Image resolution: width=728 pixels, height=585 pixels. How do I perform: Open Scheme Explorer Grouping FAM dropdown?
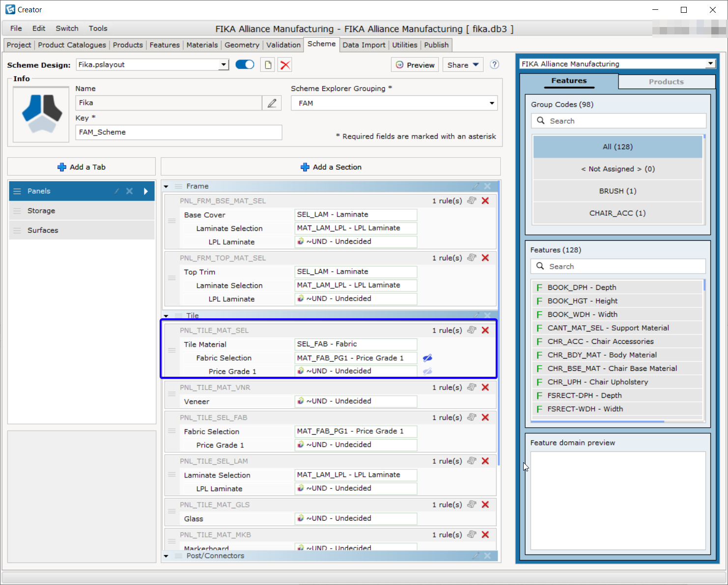(492, 103)
